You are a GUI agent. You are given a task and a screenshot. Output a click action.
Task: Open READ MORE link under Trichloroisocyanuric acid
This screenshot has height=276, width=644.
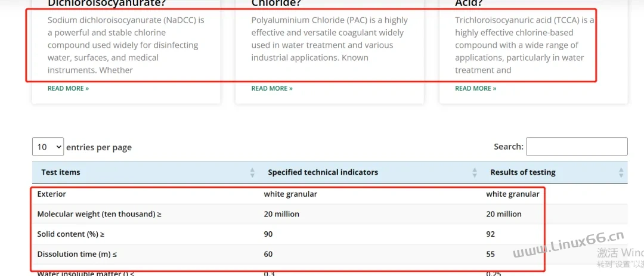[476, 88]
